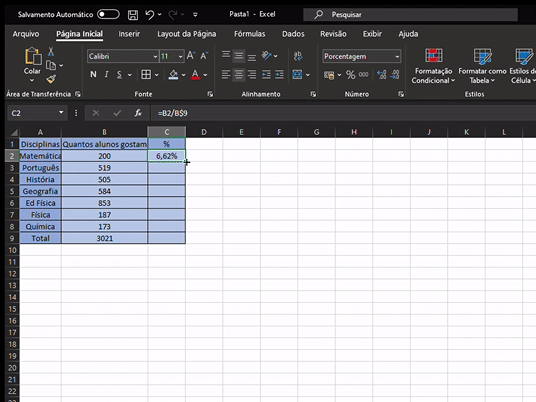
Task: Toggle align text left
Action: [226, 75]
